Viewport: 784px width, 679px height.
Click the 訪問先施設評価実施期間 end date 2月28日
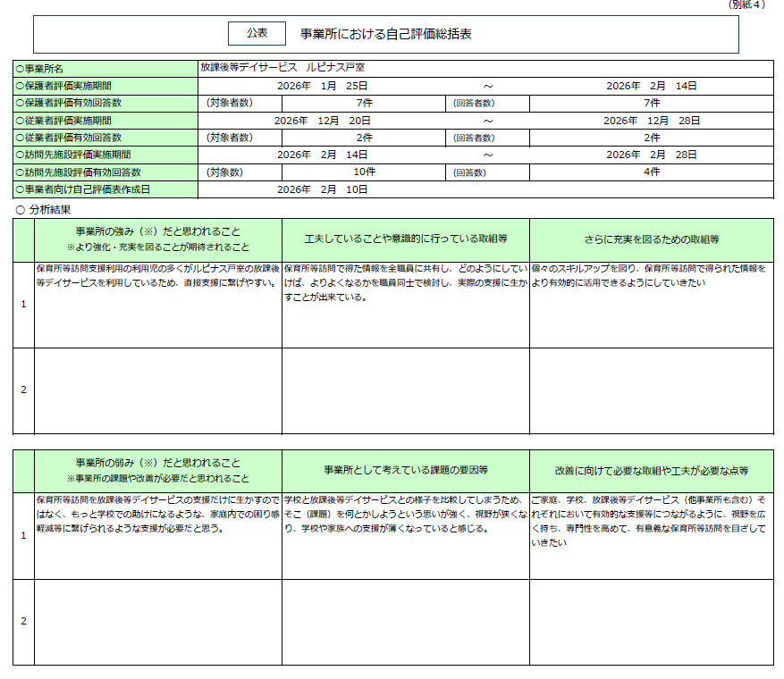click(651, 155)
